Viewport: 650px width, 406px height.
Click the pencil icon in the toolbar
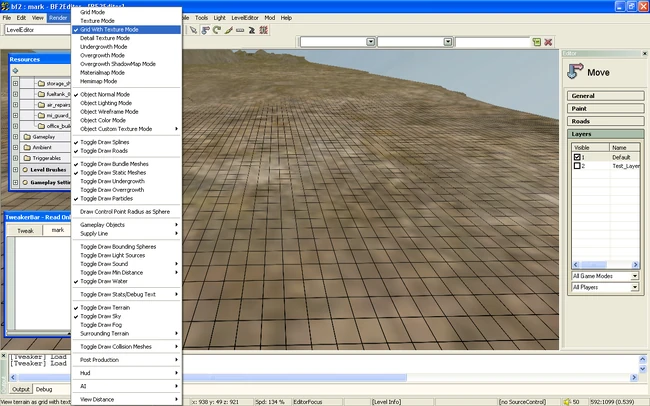coord(228,30)
